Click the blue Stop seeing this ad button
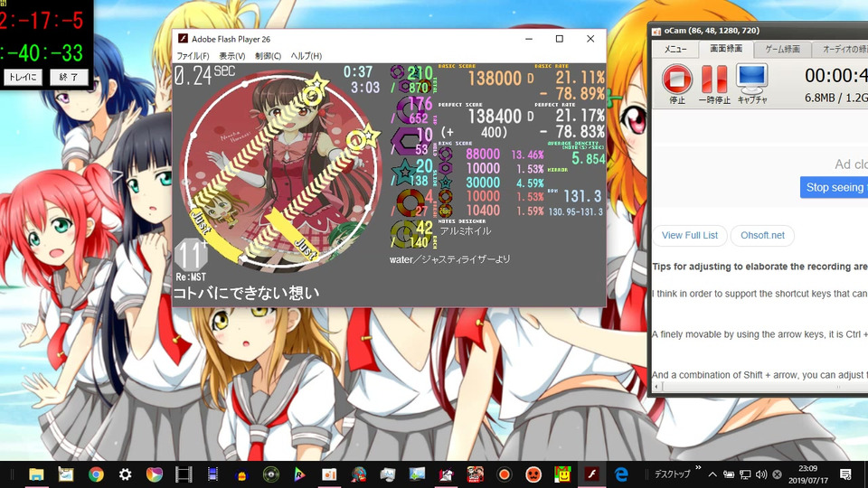868x488 pixels. (834, 188)
